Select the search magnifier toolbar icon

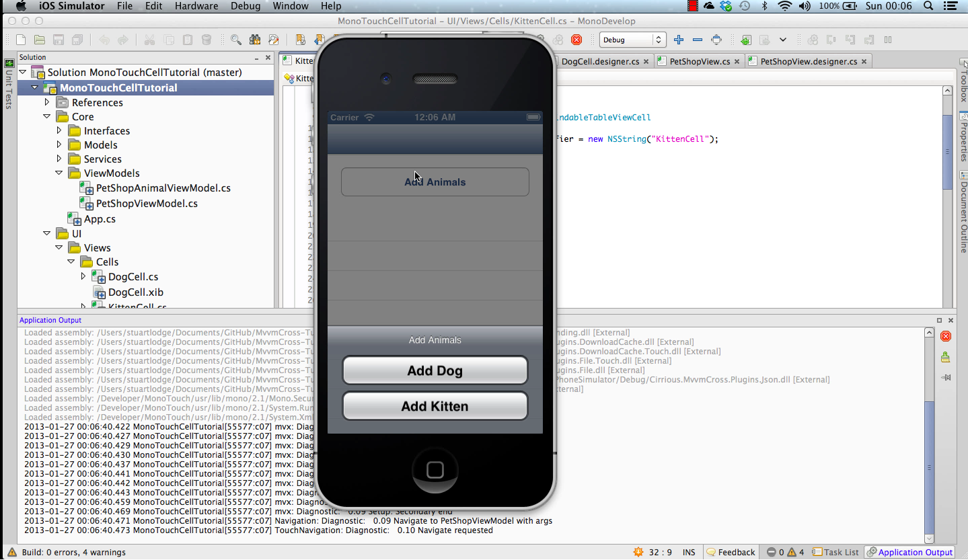[235, 40]
